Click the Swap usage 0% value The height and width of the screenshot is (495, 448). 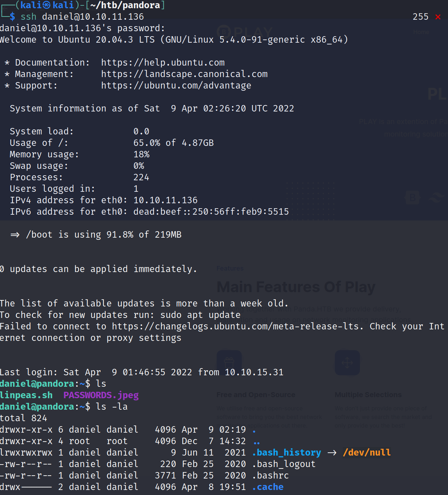[139, 166]
